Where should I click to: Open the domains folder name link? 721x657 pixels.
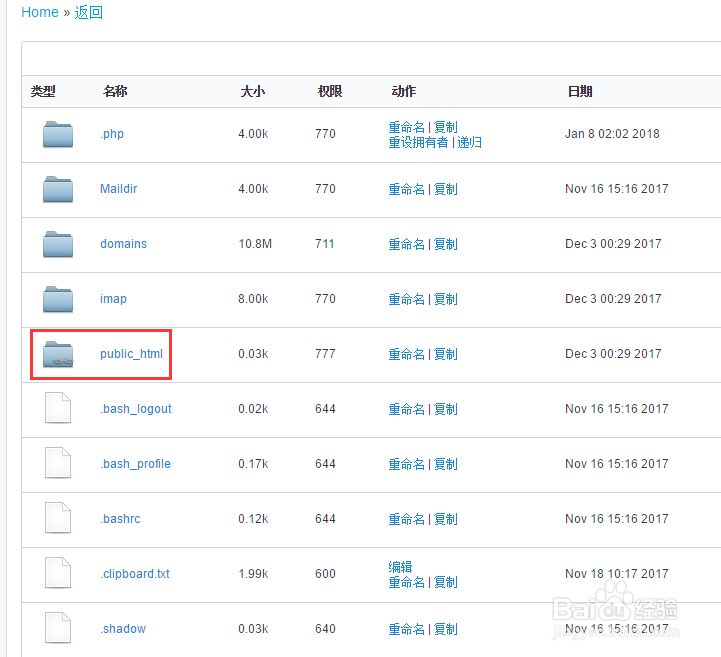pos(123,244)
